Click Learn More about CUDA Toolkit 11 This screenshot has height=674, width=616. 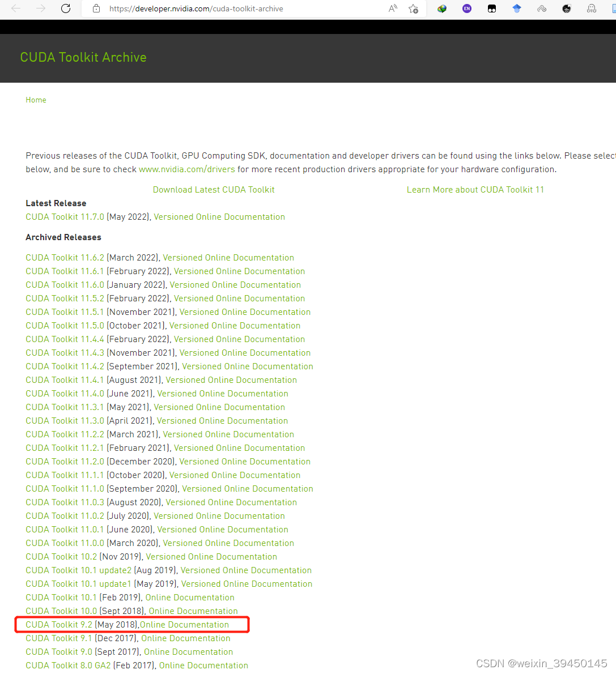click(475, 190)
